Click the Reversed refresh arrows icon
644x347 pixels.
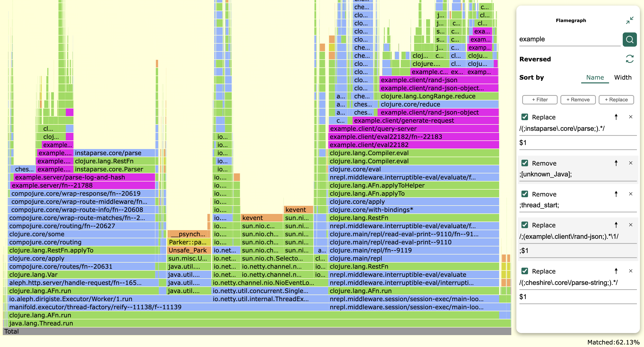(x=630, y=59)
